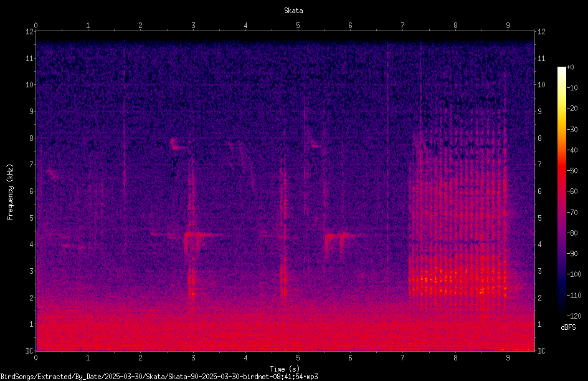
Task: Click the "-70" value on the color scale
Action: (x=572, y=213)
